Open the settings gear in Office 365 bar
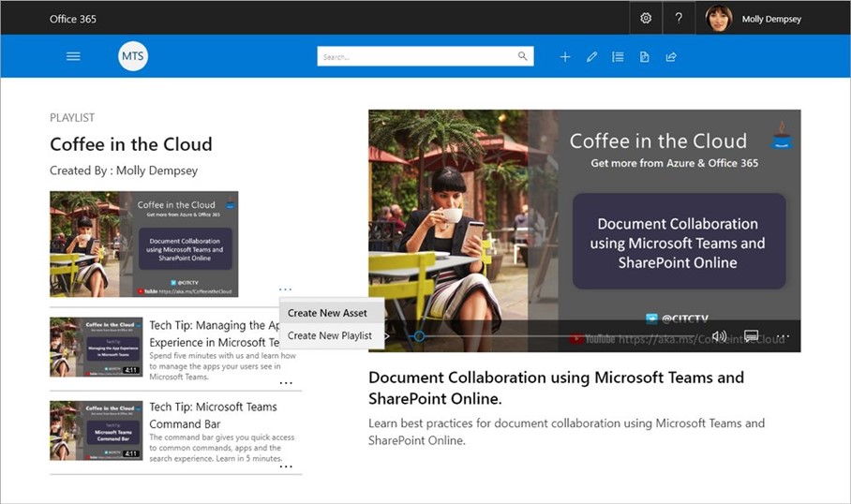 point(646,18)
